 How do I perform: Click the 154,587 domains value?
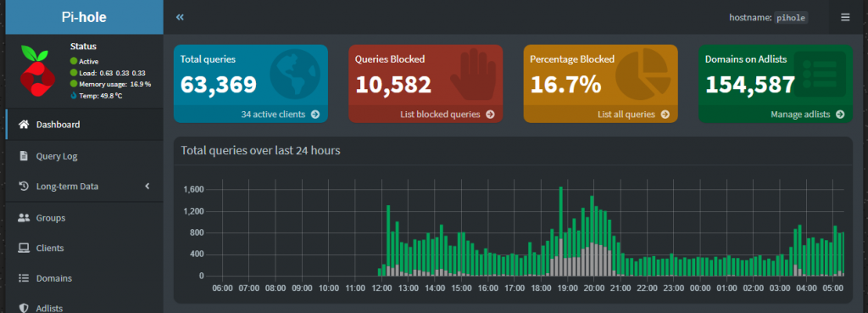point(750,84)
